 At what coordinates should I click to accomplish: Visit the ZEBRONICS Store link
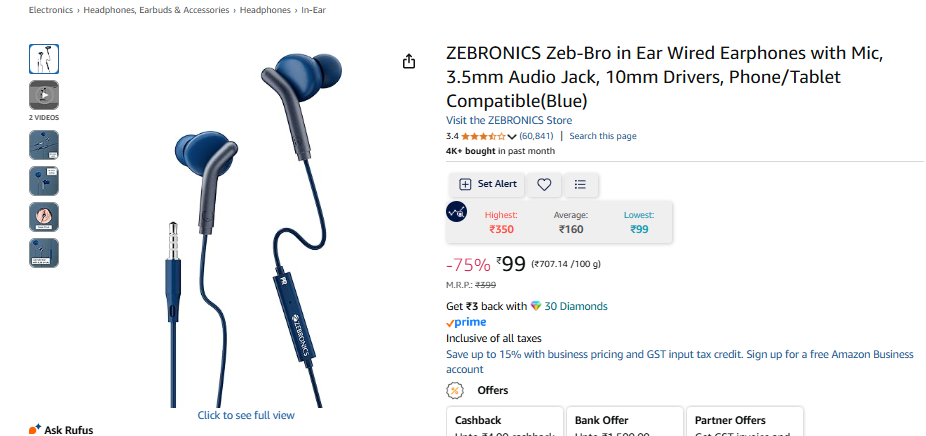[509, 120]
